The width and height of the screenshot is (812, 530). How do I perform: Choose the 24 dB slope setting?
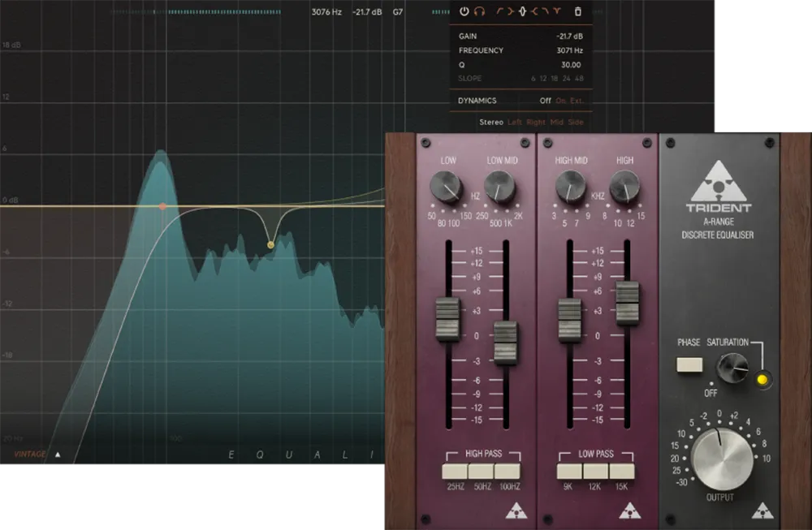coord(567,78)
